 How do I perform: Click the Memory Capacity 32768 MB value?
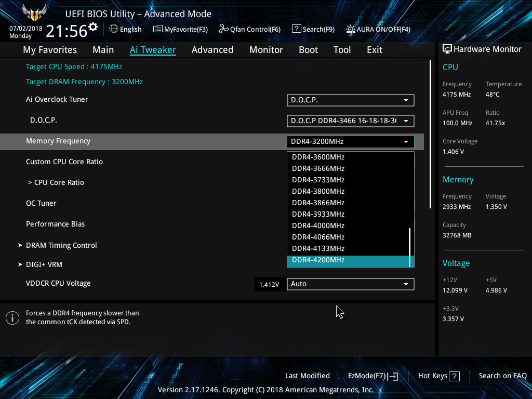pyautogui.click(x=457, y=235)
